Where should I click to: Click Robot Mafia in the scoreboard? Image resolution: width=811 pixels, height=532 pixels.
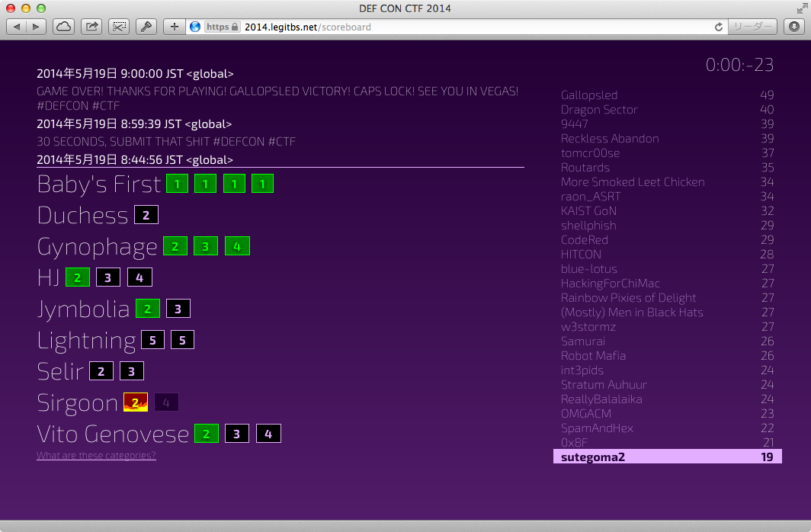point(593,356)
